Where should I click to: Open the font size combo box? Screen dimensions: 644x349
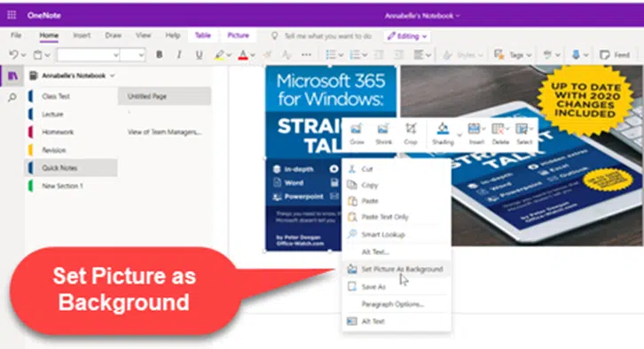click(133, 55)
